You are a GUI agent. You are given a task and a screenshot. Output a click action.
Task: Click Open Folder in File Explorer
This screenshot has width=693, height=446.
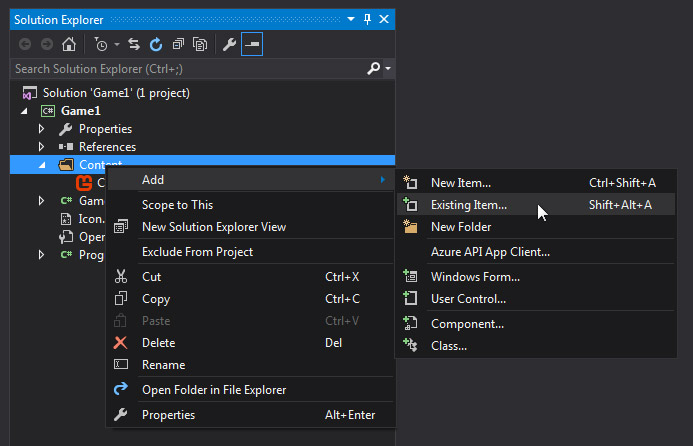[213, 390]
